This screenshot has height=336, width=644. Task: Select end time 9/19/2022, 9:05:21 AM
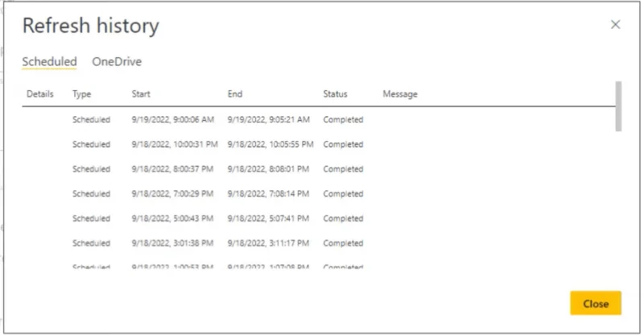click(x=269, y=120)
